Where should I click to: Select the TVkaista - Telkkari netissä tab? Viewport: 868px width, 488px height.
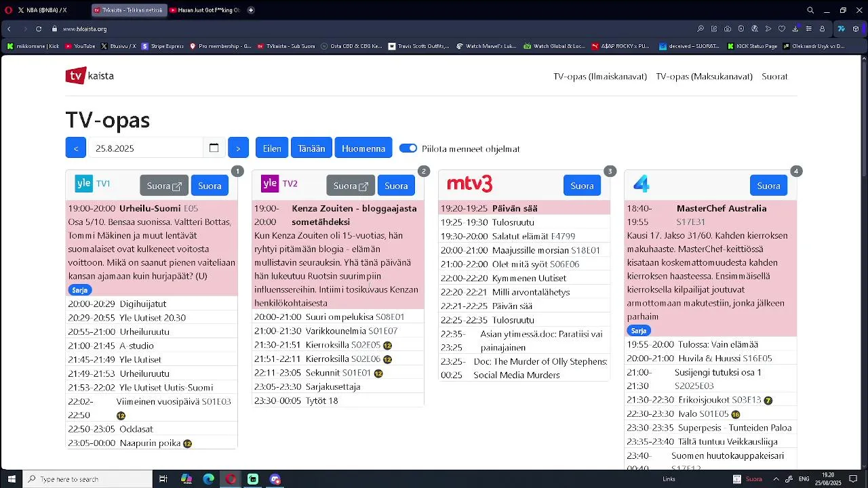(x=128, y=10)
